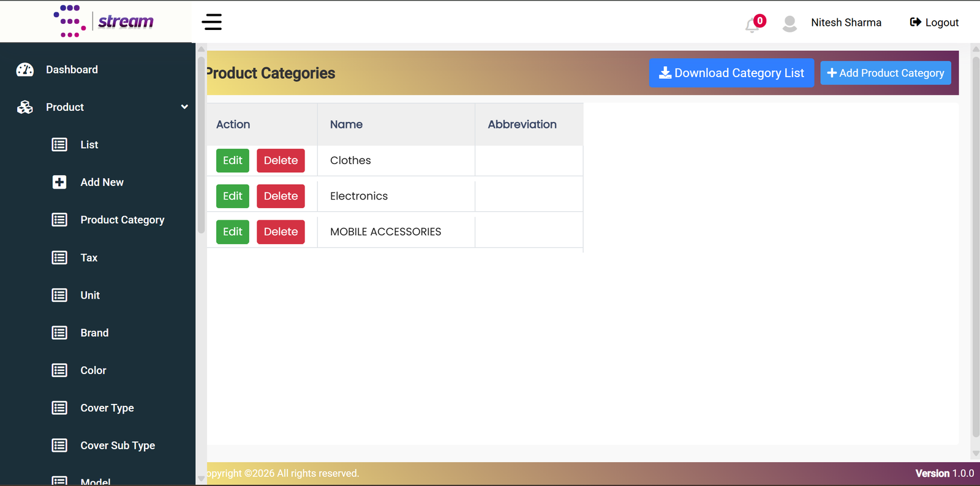Open the Tax page

pos(89,258)
